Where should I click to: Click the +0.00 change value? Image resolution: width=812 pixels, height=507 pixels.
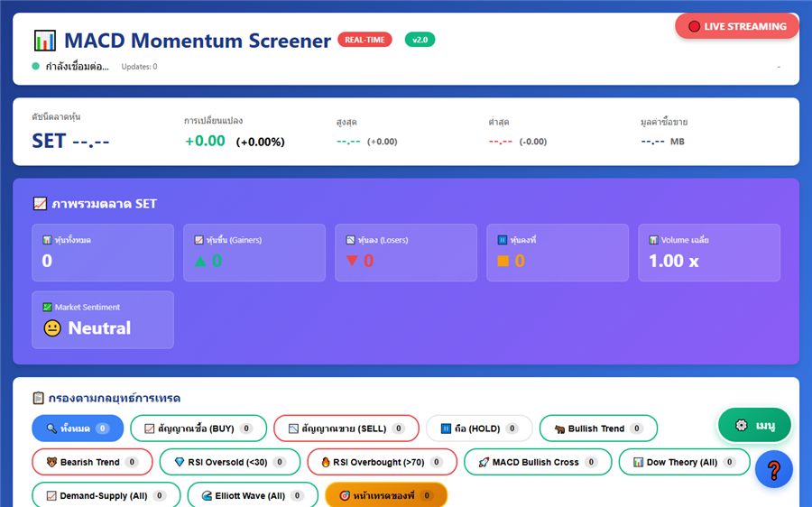(x=205, y=141)
